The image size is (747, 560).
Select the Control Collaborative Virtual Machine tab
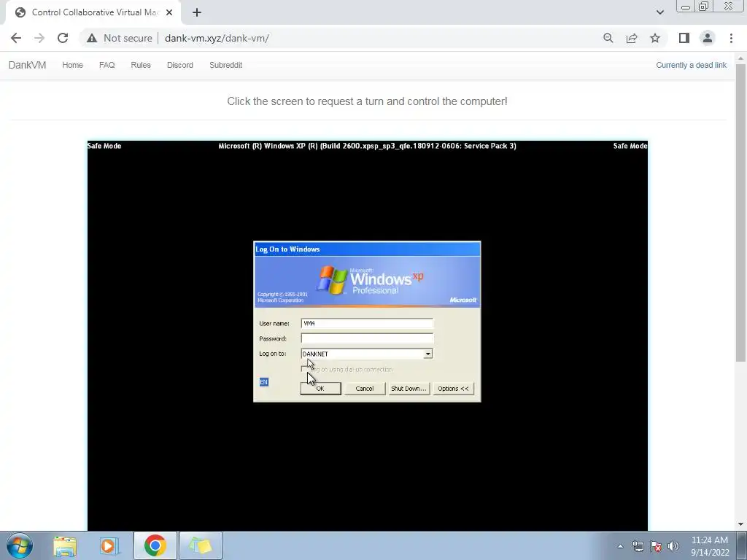93,12
